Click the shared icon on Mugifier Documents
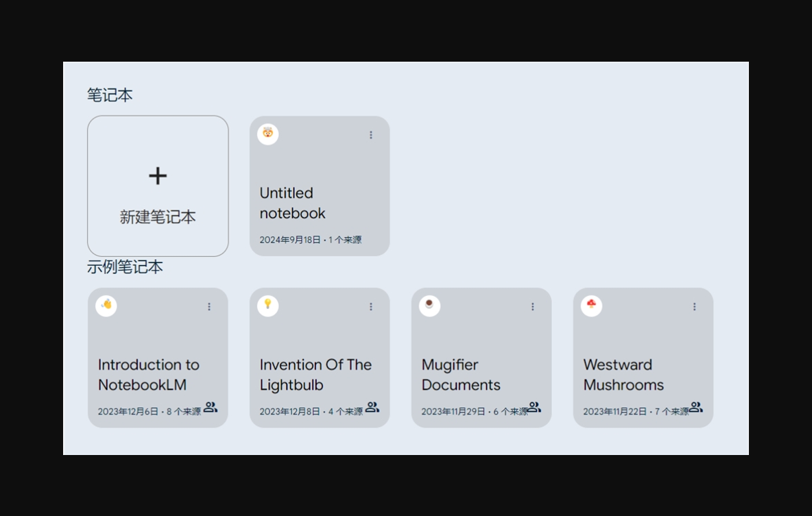Viewport: 812px width, 516px height. coord(534,408)
